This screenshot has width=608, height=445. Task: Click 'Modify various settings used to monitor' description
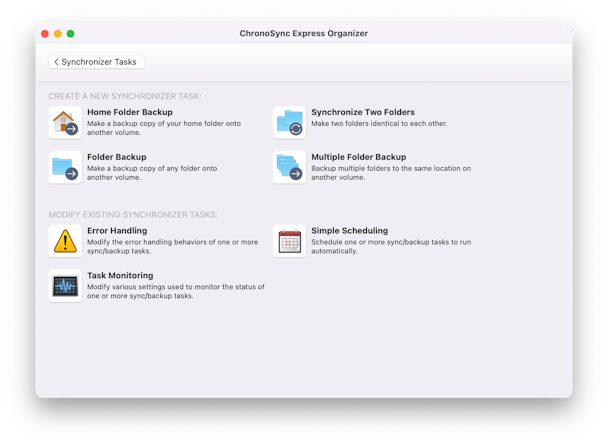(176, 291)
